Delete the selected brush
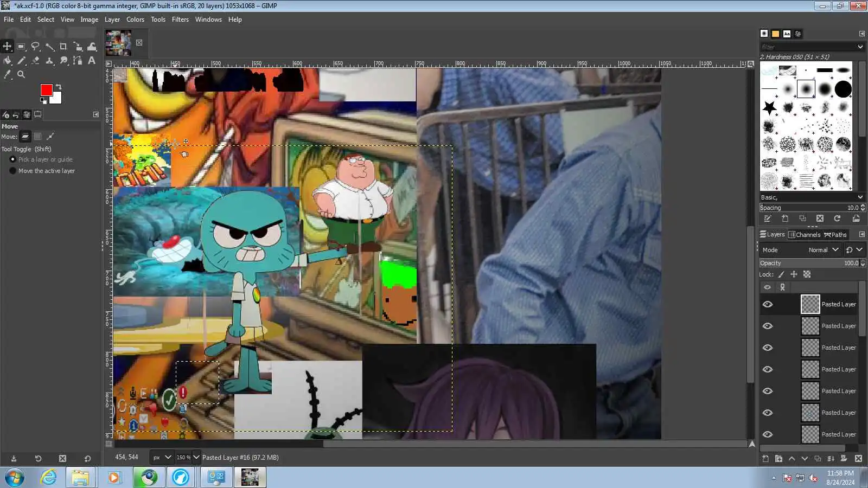868x488 pixels. pos(820,219)
